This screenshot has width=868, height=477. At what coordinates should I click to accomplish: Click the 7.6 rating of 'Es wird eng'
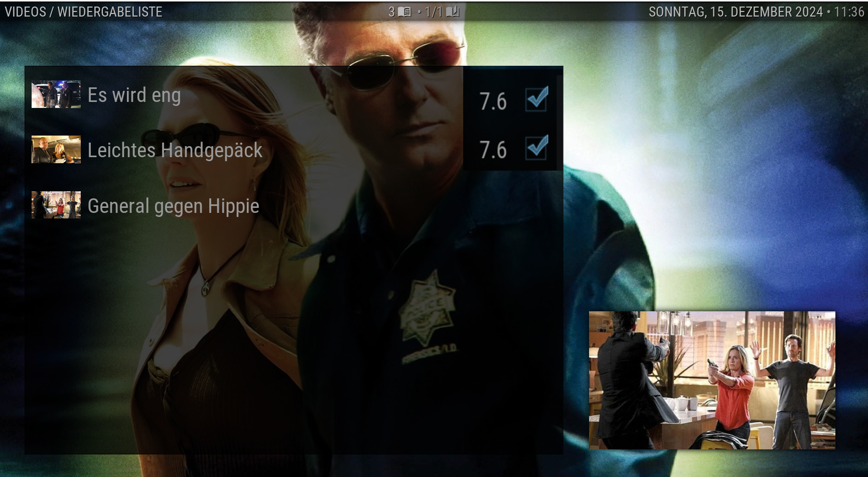(x=493, y=101)
